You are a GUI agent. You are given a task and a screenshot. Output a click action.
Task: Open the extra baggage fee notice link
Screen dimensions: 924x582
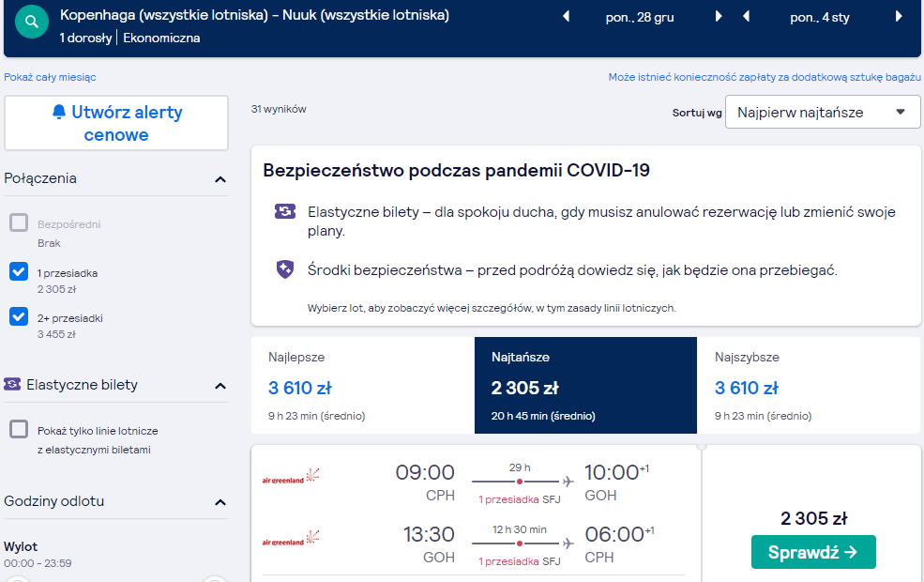pos(765,77)
